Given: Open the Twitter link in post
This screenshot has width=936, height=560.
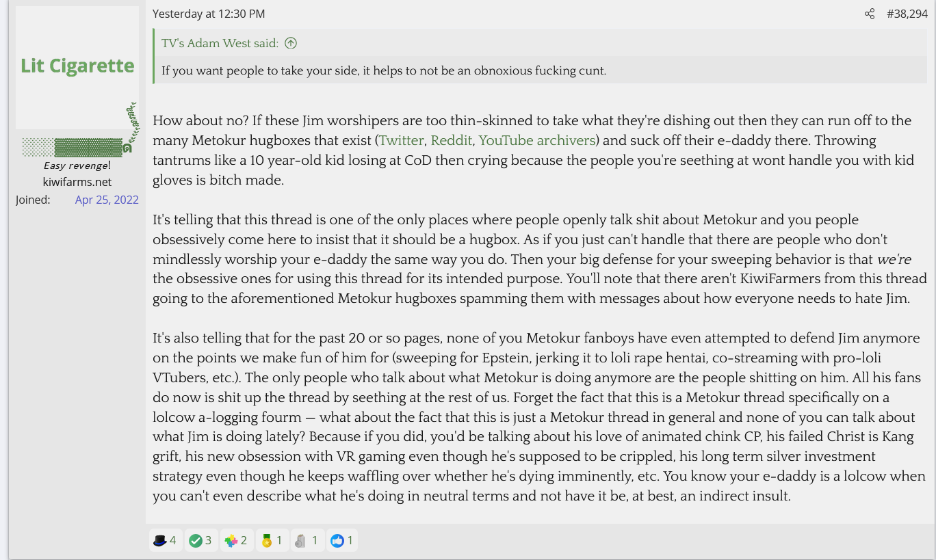Looking at the screenshot, I should click(x=402, y=140).
